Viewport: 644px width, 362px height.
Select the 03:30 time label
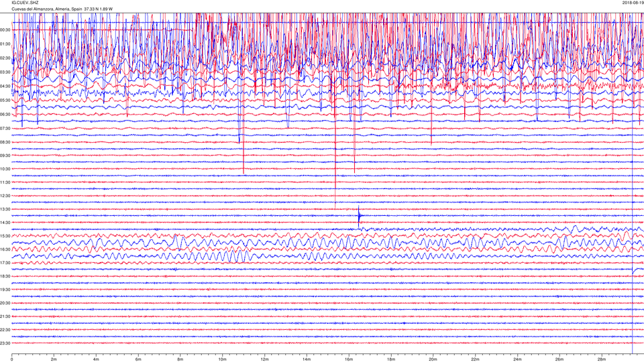tap(5, 72)
